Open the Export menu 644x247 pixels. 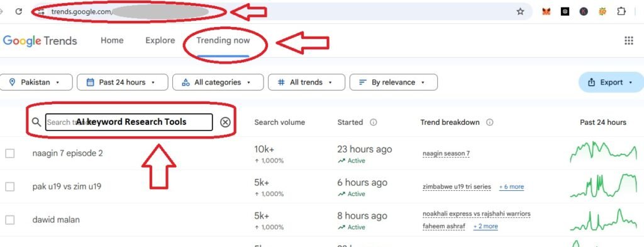pos(611,83)
